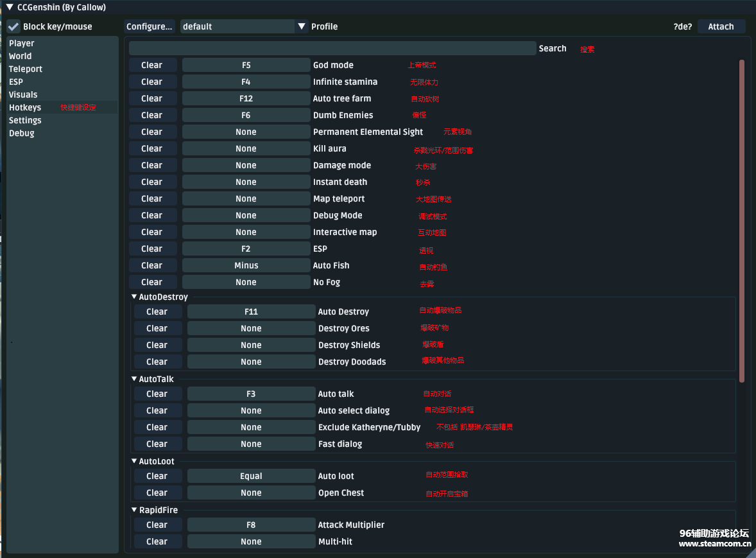Toggle the Block key/mouse checkbox
Screen dimensions: 756x558
pos(13,27)
